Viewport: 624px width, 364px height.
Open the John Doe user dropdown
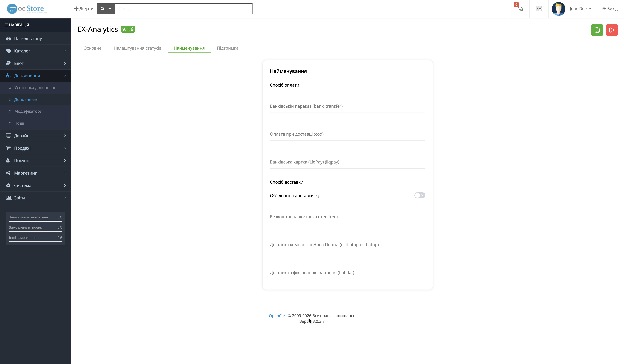click(x=580, y=9)
